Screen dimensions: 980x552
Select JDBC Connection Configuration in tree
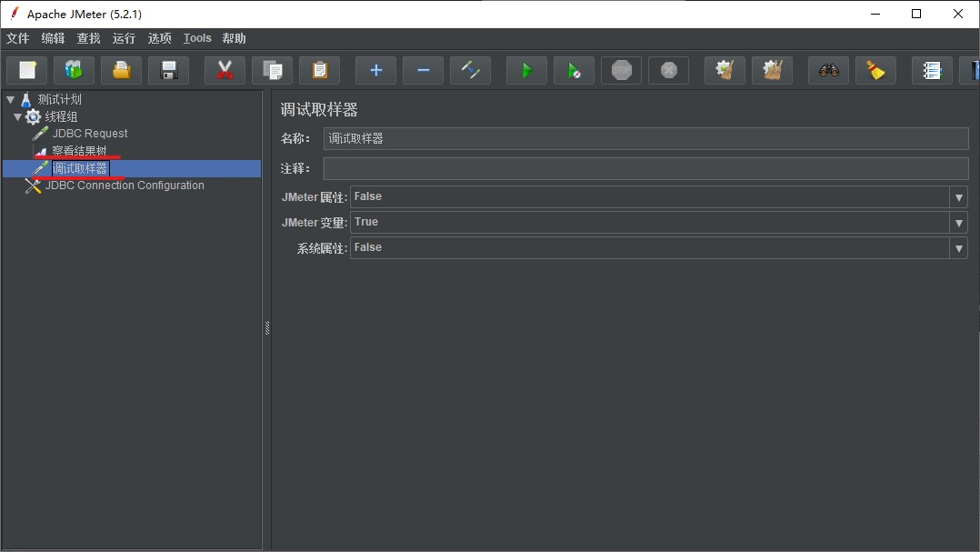(x=125, y=185)
